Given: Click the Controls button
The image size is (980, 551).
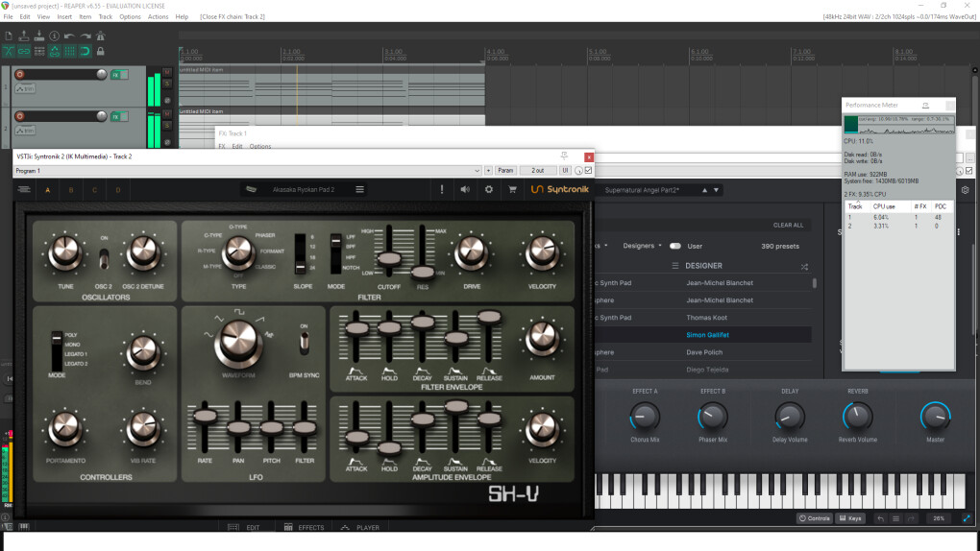Looking at the screenshot, I should (815, 518).
